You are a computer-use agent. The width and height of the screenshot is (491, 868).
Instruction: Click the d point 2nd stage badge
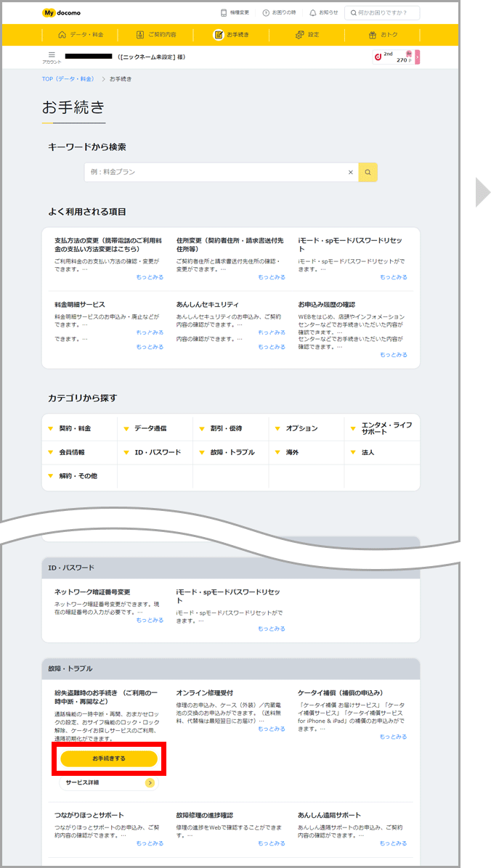pyautogui.click(x=395, y=57)
